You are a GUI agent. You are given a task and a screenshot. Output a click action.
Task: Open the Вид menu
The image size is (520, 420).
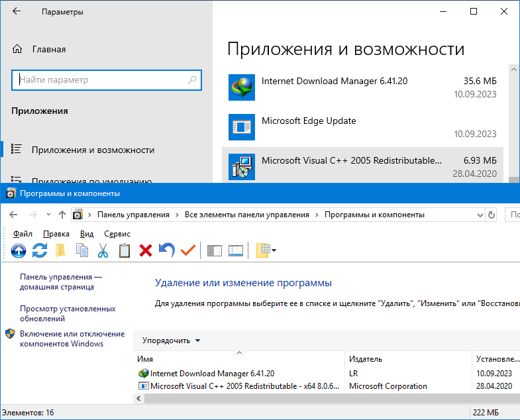tap(87, 234)
